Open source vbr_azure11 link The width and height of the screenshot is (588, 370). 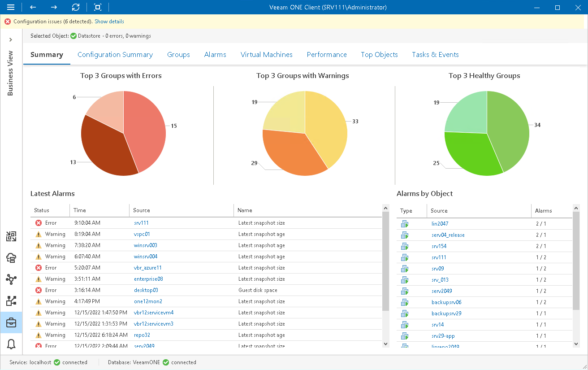pyautogui.click(x=148, y=268)
